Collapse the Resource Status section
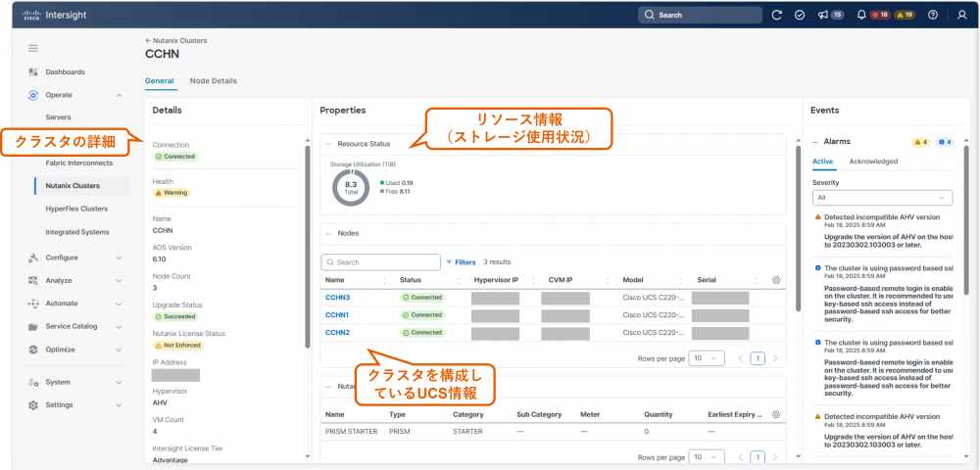 click(328, 144)
